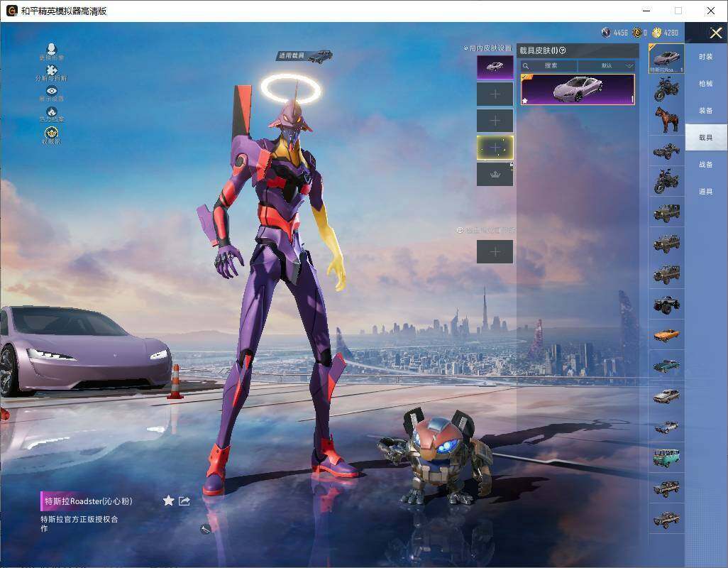Select the orange muscle car thumbnail
The image size is (728, 568).
click(x=666, y=335)
